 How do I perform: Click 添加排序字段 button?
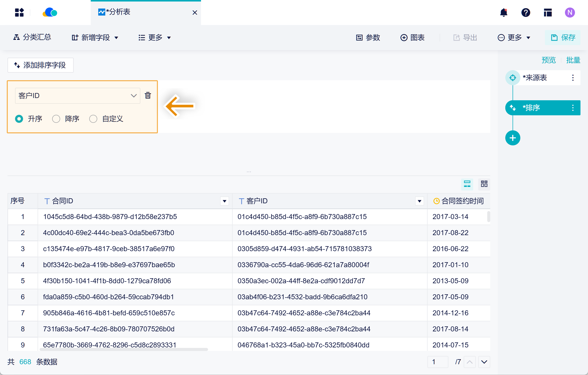[x=40, y=65]
